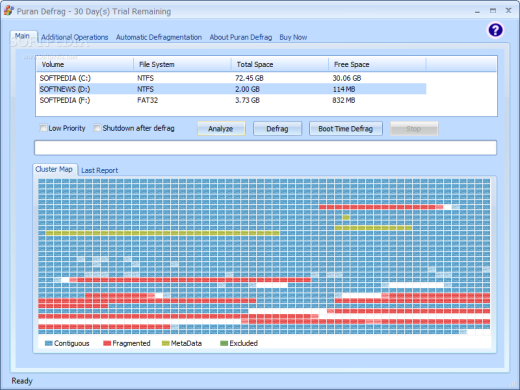Sort by the File System column header
The image size is (520, 390).
[182, 64]
